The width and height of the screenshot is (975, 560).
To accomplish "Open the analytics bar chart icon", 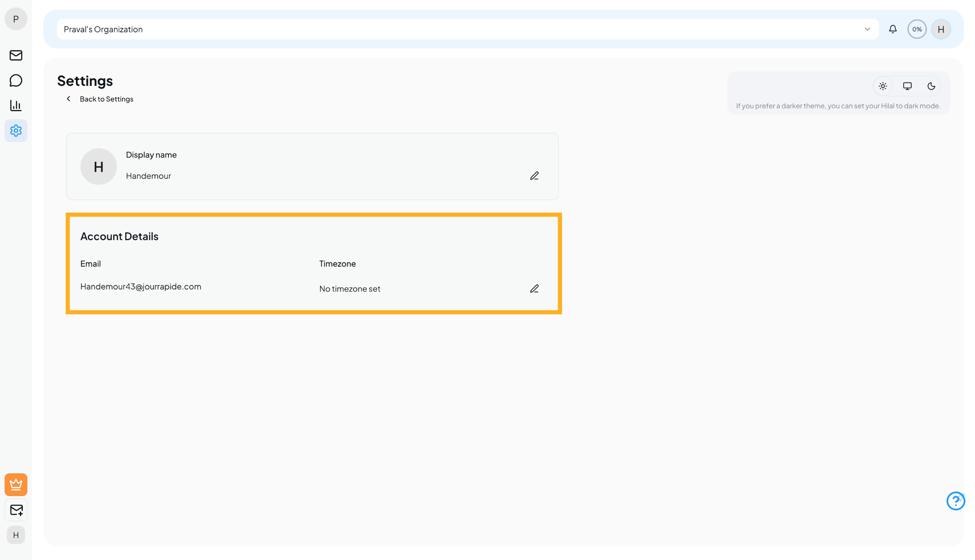I will pos(16,105).
